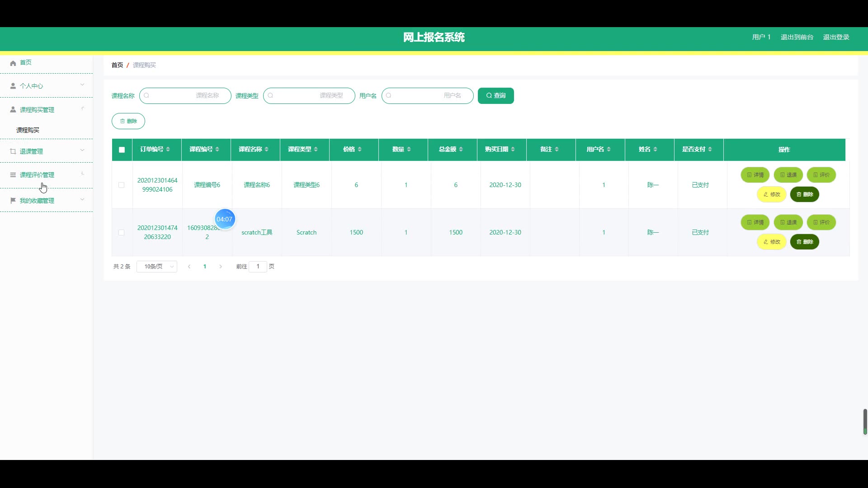868x488 pixels.
Task: Click the home icon in the sidebar
Action: 13,63
